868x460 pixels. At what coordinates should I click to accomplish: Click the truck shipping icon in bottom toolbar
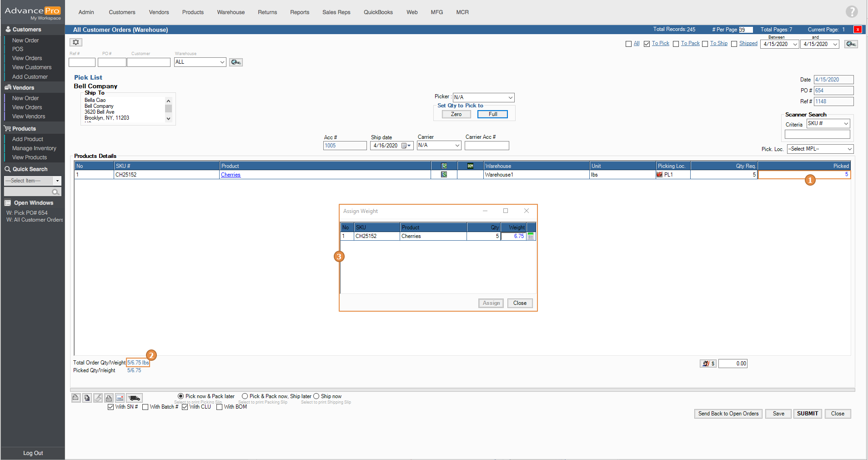134,398
